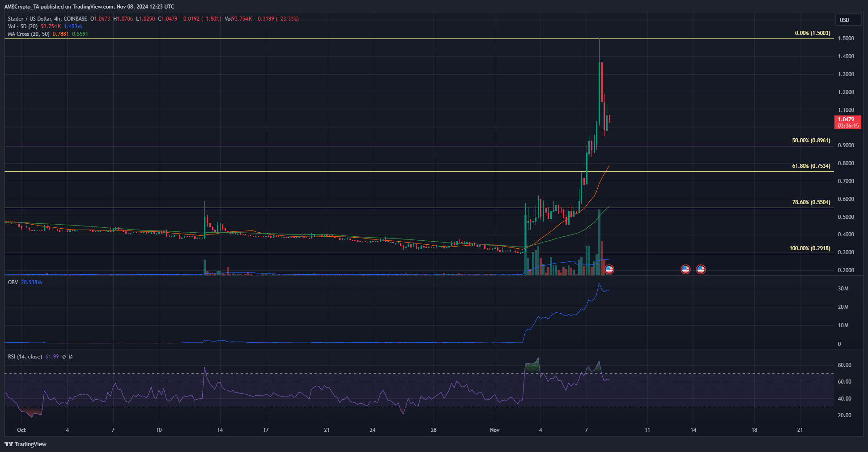Click the US event flag just after the 14 gridline
Viewport: 868px width, 452px height.
[x=701, y=269]
